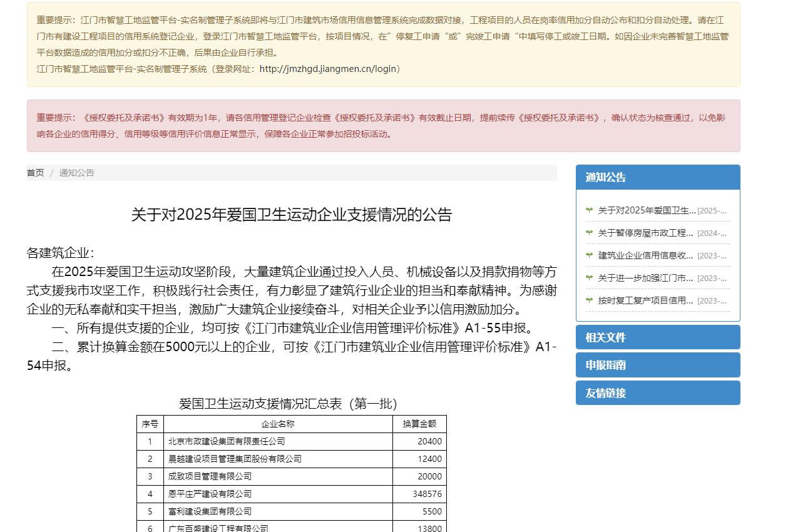Image resolution: width=788 pixels, height=532 pixels.
Task: Click sprout icon beside 按时复工复产项目信用 notice
Action: tap(589, 300)
